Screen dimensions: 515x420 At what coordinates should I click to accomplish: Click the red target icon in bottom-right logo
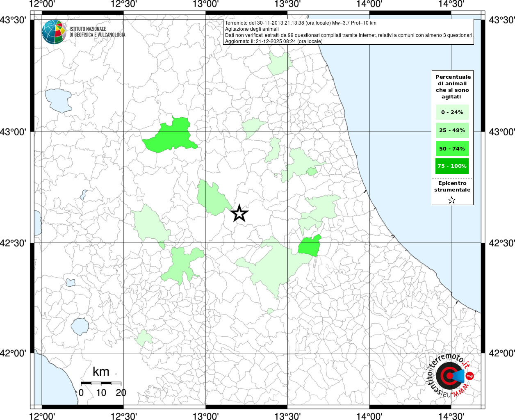[x=447, y=376]
